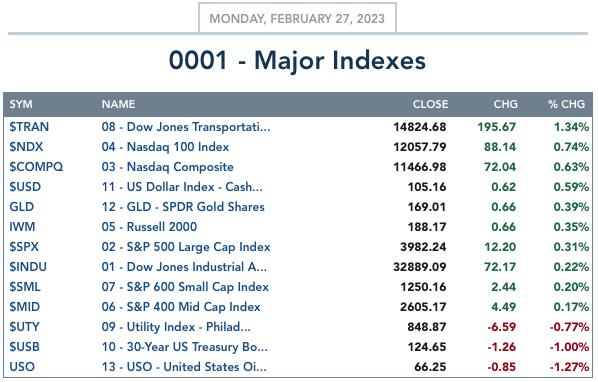The width and height of the screenshot is (598, 382).
Task: Open the $NDX symbol link
Action: (x=26, y=147)
